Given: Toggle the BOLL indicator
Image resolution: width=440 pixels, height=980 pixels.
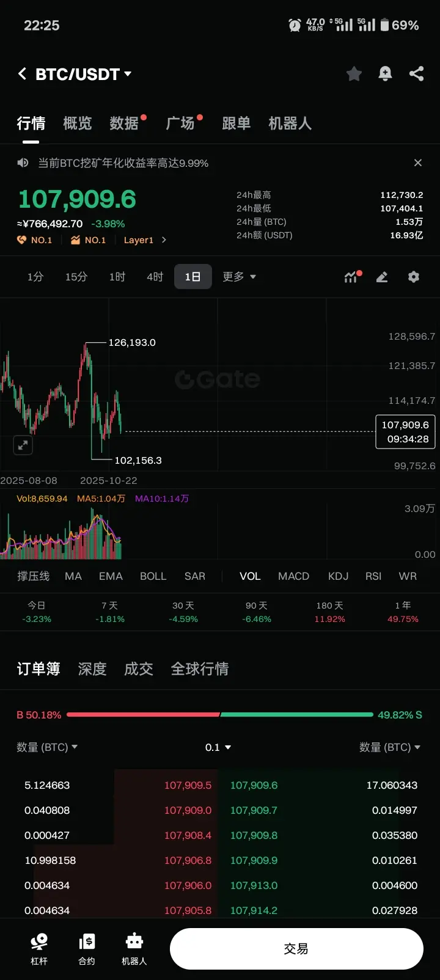Looking at the screenshot, I should pyautogui.click(x=153, y=576).
